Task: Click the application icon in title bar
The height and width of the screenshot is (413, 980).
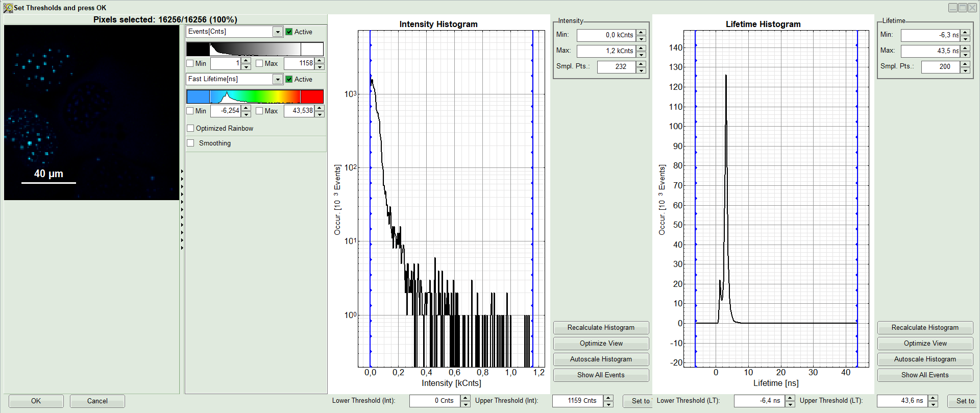Action: [8, 8]
